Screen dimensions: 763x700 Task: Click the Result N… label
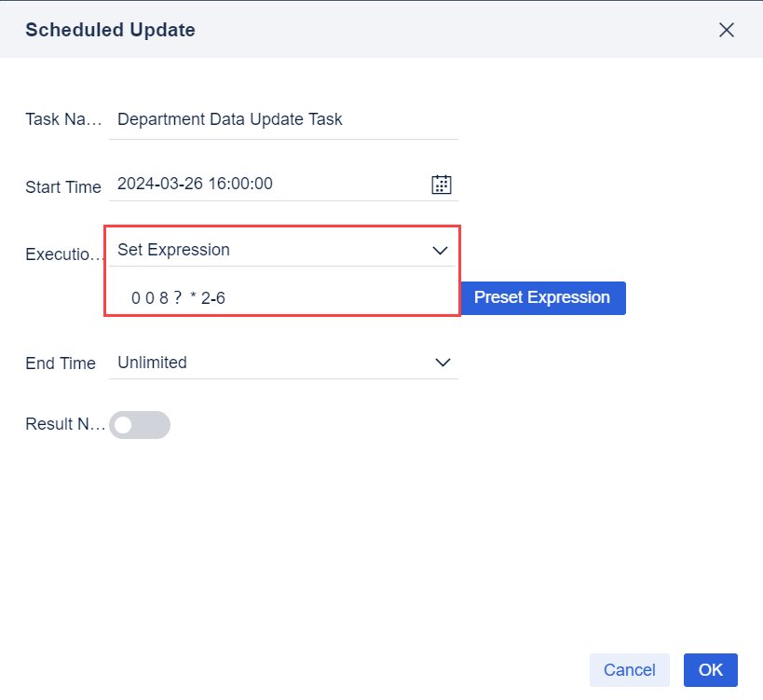pyautogui.click(x=62, y=425)
